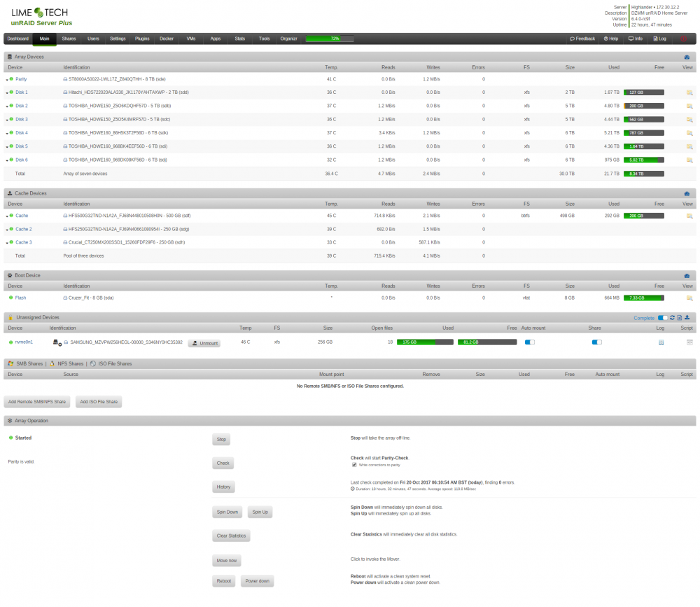700x607 pixels.
Task: Uncheck Write corrections to parity
Action: coord(354,465)
